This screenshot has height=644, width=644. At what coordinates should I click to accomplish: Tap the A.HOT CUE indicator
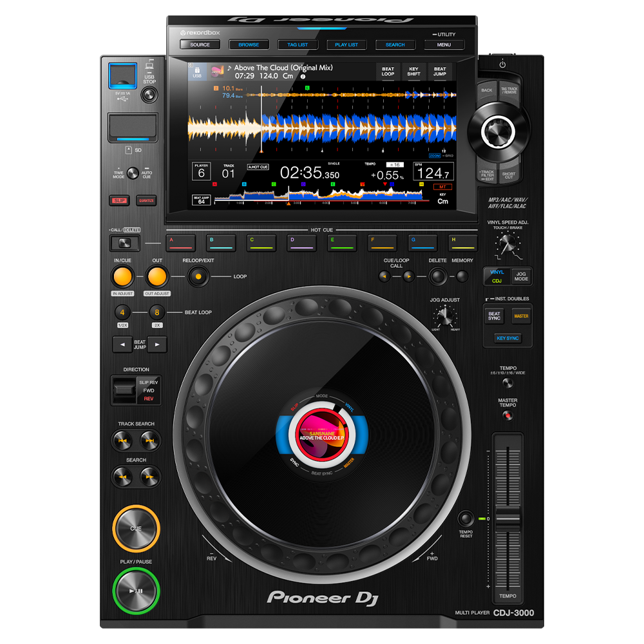(258, 167)
